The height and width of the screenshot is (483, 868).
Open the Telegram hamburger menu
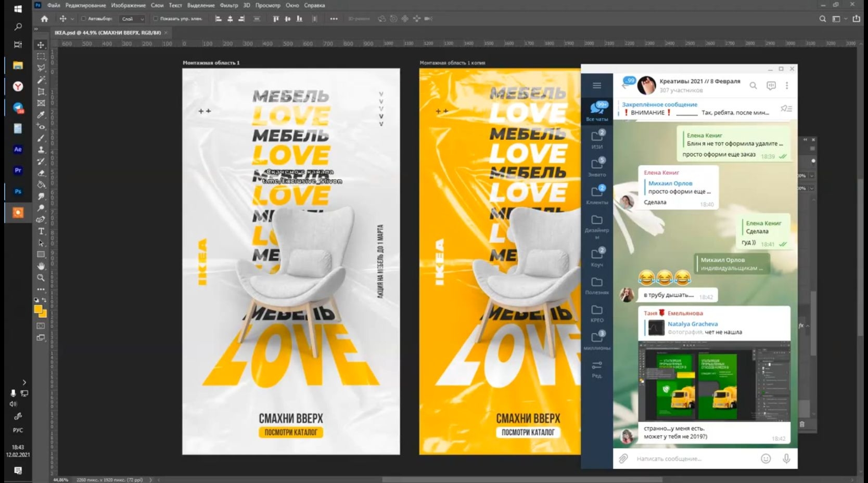(x=597, y=85)
